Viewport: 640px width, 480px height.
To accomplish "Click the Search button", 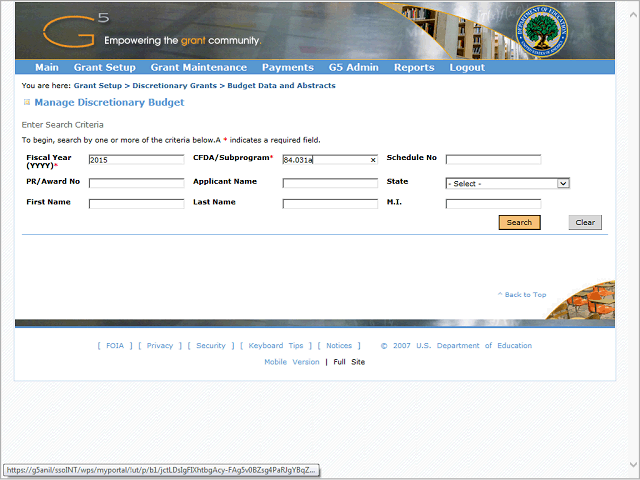I will [519, 222].
